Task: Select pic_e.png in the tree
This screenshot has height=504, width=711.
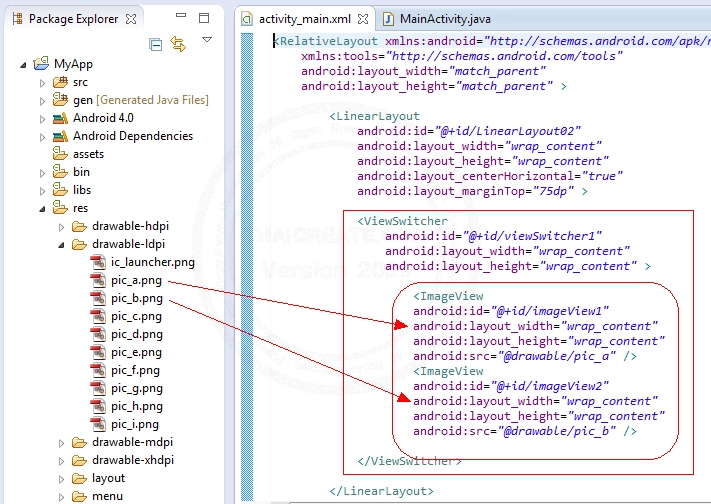Action: point(136,352)
